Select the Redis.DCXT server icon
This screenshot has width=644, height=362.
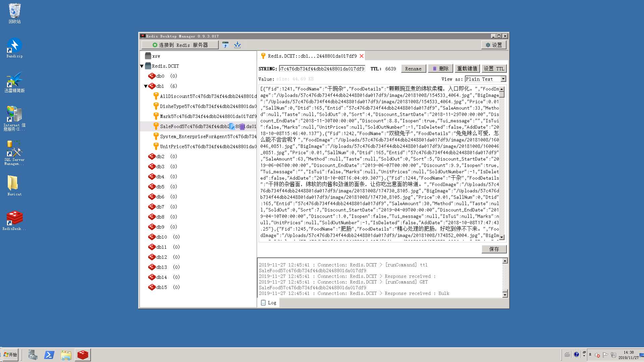coord(148,66)
